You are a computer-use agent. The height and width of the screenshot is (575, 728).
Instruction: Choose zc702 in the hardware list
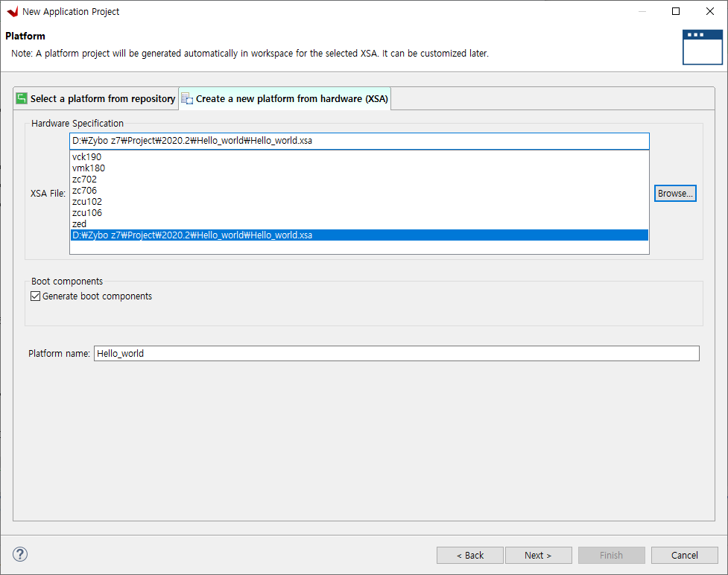pos(359,180)
